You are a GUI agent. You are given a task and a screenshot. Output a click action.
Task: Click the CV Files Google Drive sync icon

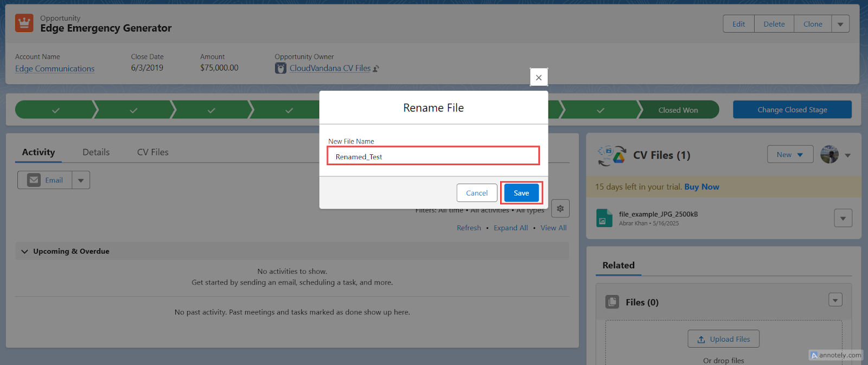click(612, 155)
